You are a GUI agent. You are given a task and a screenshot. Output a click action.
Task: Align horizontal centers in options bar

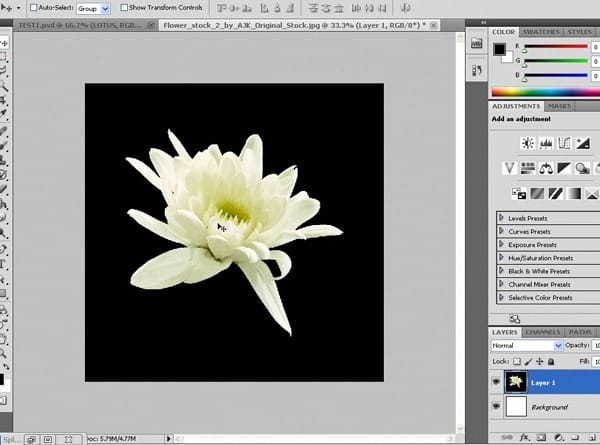point(277,8)
